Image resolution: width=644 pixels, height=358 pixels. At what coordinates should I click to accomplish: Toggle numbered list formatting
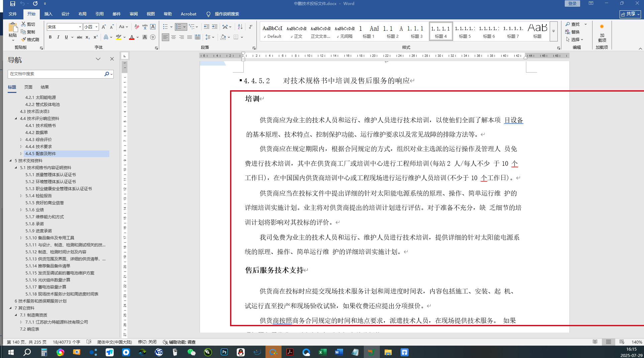tap(179, 27)
